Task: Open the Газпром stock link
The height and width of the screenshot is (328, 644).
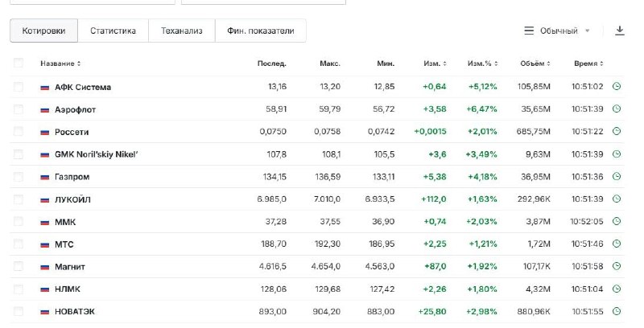Action: coord(72,177)
